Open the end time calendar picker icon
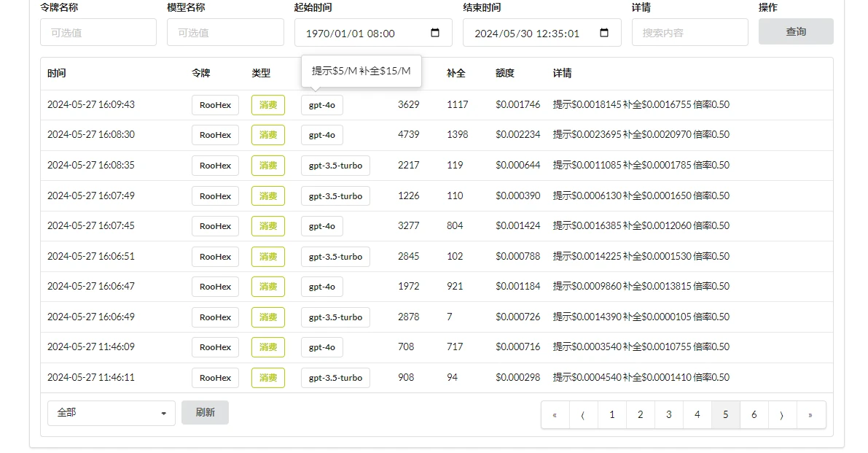 tap(604, 33)
